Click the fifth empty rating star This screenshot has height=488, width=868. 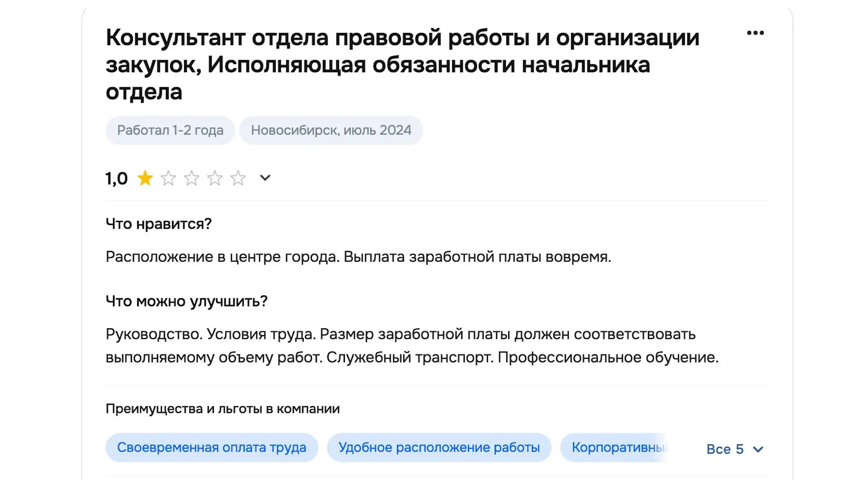pyautogui.click(x=238, y=178)
